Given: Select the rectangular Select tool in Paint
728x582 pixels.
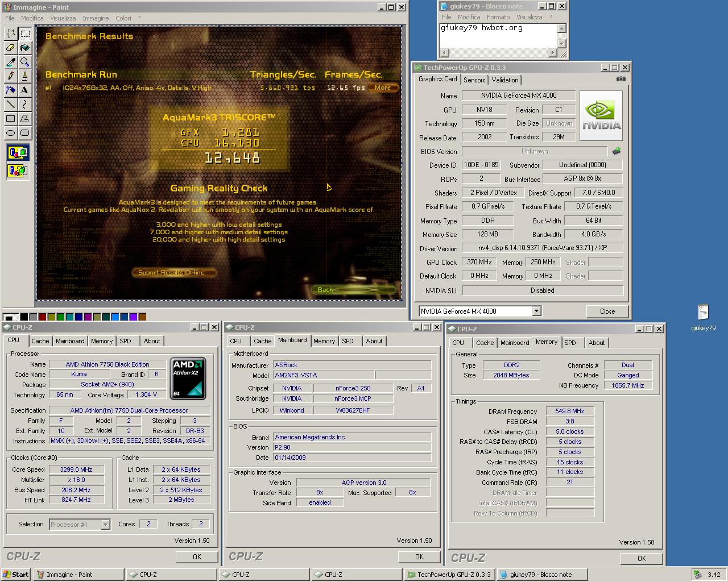Looking at the screenshot, I should coord(24,34).
